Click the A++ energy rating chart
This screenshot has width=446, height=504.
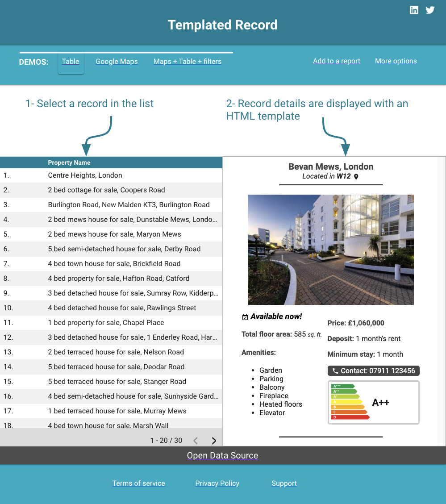point(374,402)
